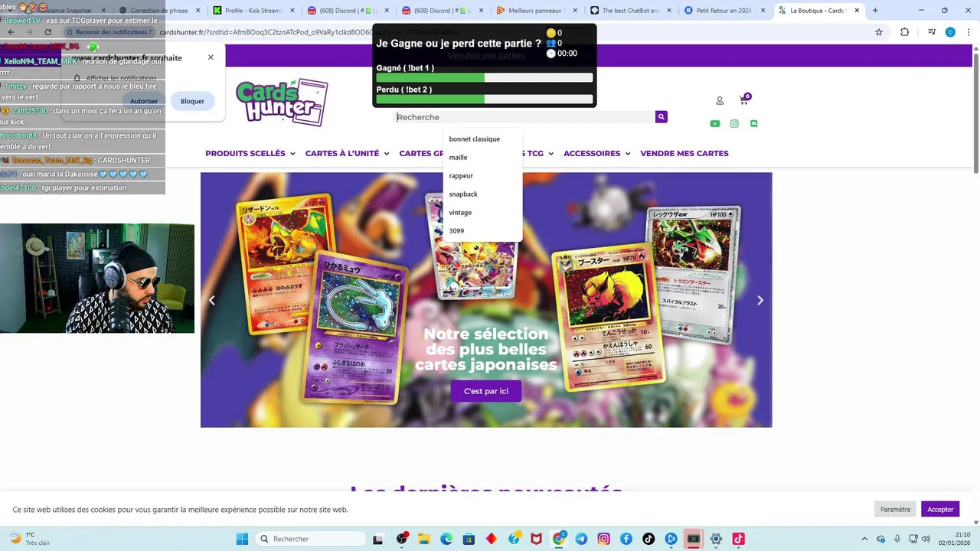This screenshot has width=980, height=551.
Task: Click the Cards Hunter logo
Action: 282,102
